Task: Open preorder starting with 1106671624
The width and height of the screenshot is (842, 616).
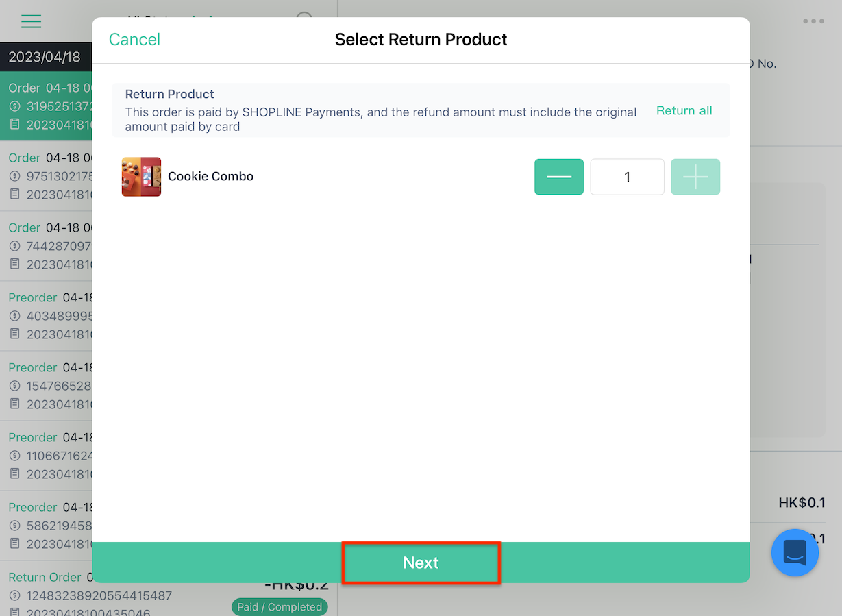Action: tap(46, 456)
